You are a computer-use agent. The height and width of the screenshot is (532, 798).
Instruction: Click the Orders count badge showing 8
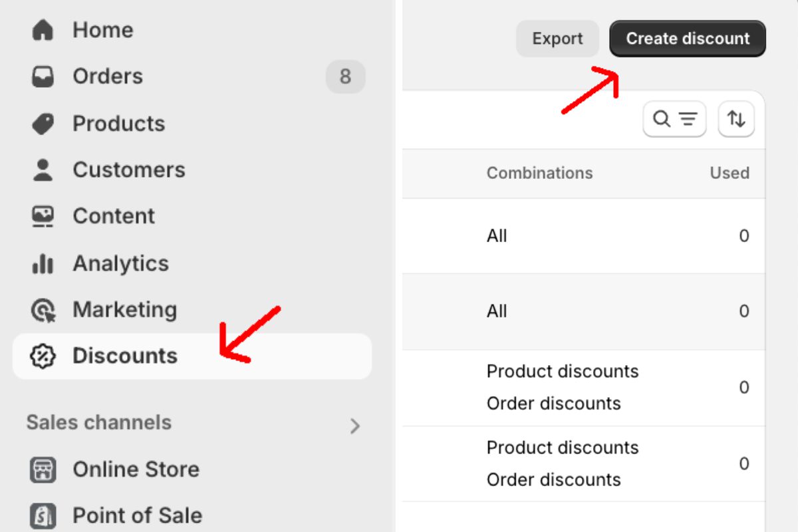click(x=345, y=76)
